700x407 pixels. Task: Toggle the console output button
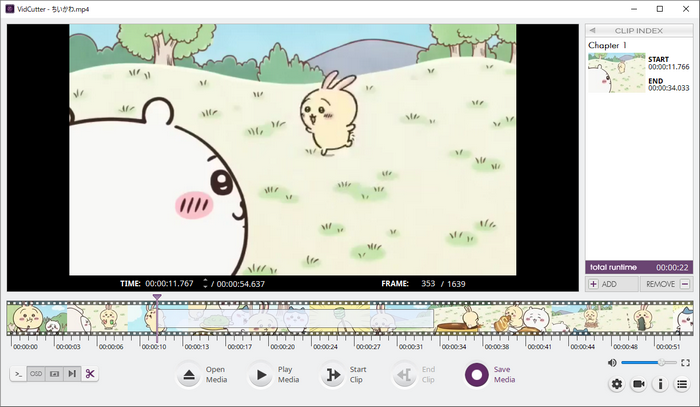(18, 374)
